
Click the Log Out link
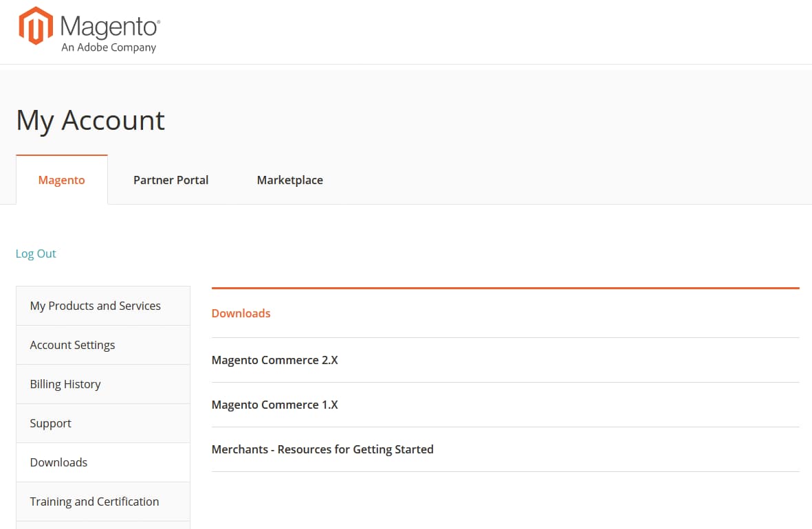[x=36, y=254]
